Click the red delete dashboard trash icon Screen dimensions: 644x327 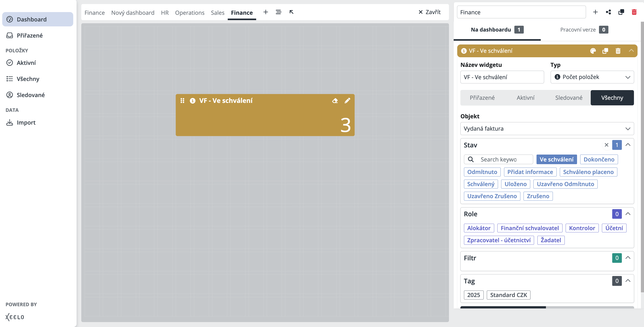tap(634, 12)
